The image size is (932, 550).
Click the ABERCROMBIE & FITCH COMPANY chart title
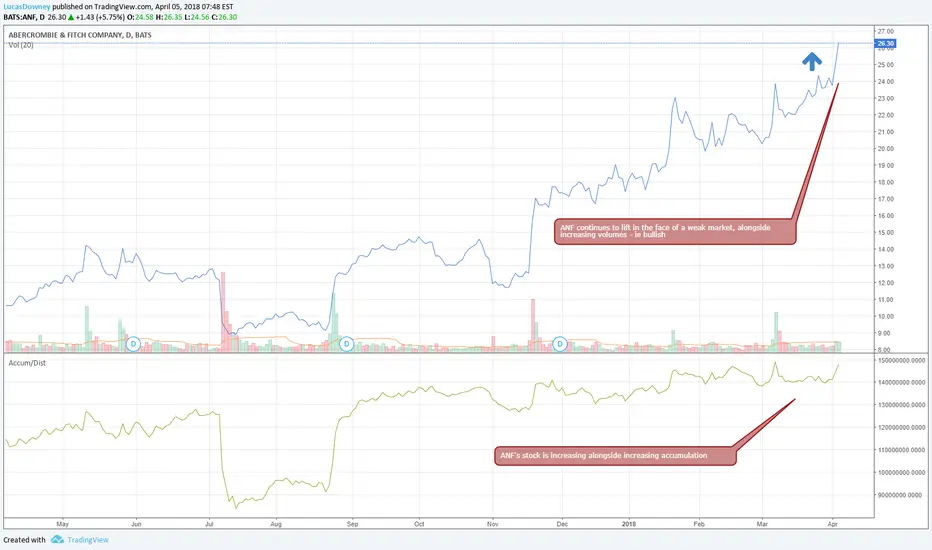tap(80, 35)
